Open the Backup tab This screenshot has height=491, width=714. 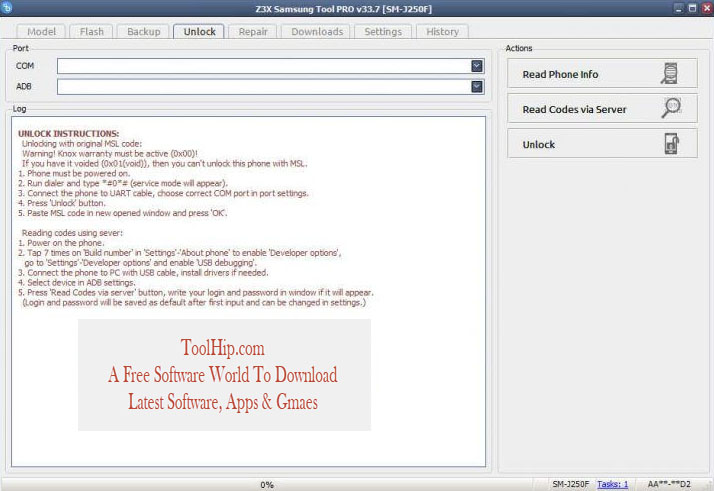coord(143,31)
